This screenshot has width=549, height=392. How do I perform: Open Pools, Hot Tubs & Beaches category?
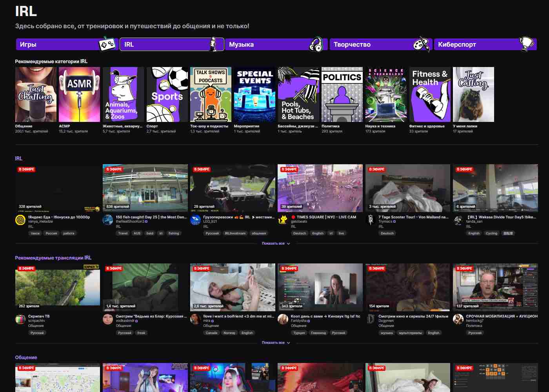click(x=298, y=94)
